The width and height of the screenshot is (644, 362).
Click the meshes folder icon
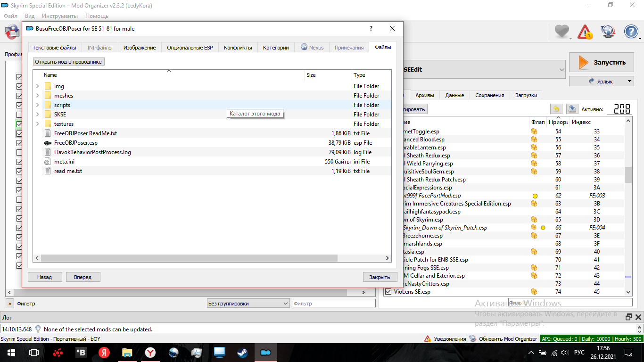(x=48, y=96)
